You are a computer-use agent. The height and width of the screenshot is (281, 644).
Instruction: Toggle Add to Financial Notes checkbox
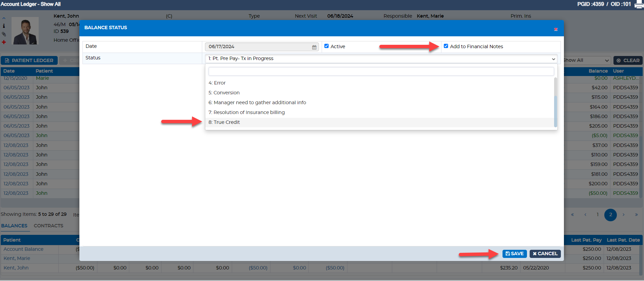click(x=446, y=46)
